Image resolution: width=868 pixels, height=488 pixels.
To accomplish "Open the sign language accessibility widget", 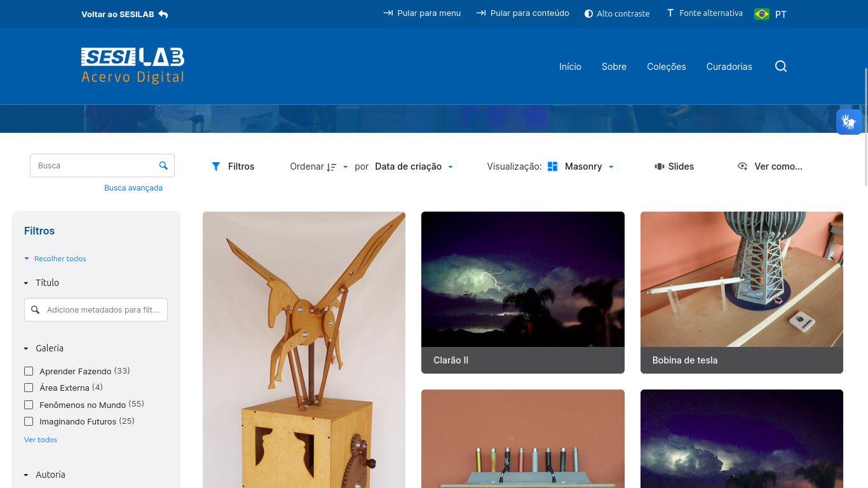I will point(849,121).
